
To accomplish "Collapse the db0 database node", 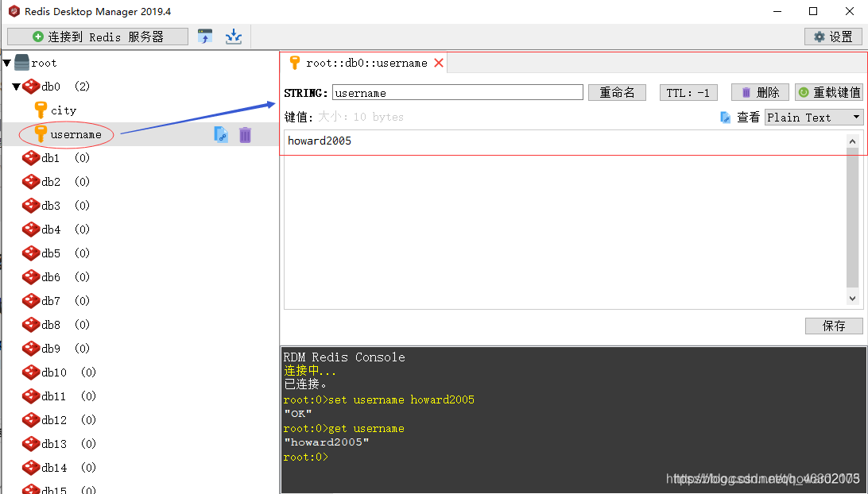I will [17, 87].
